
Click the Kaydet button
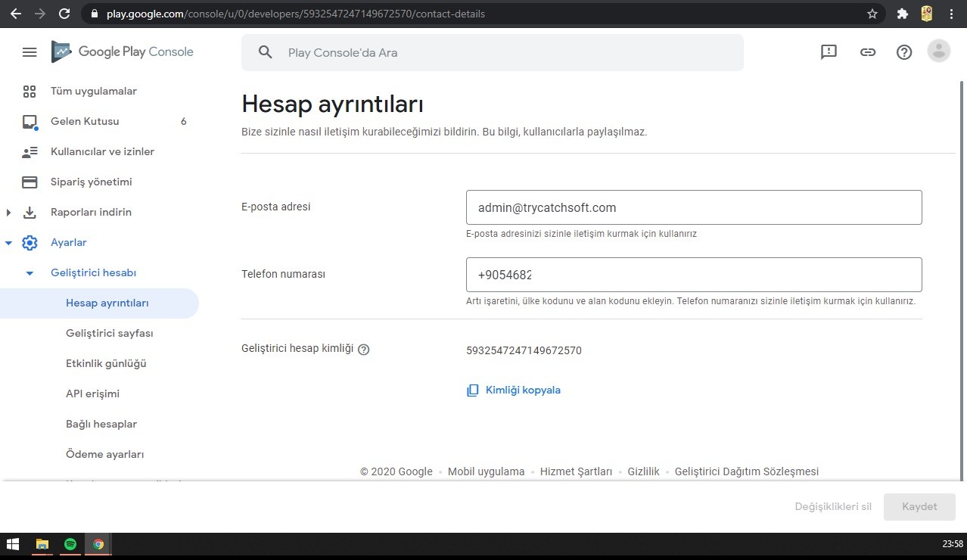click(x=919, y=507)
